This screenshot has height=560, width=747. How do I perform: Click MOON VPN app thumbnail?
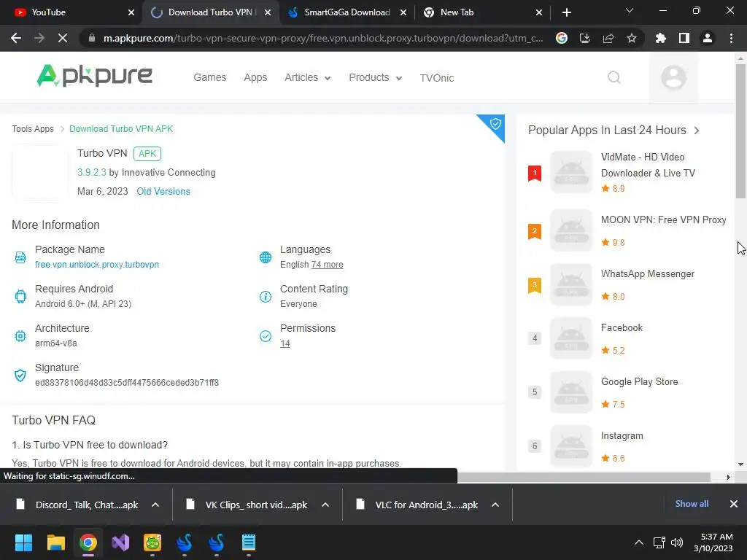coord(570,230)
